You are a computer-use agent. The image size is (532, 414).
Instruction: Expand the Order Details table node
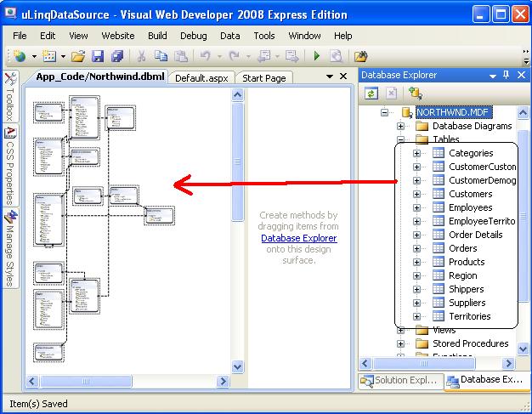(416, 235)
